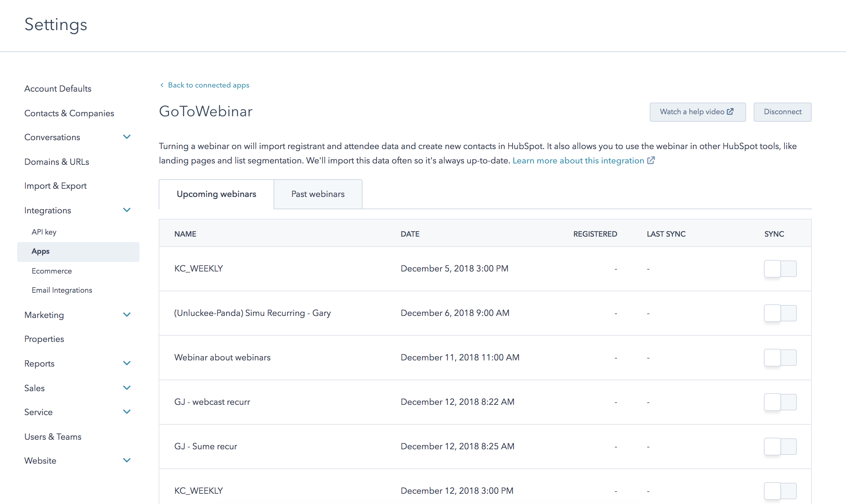The height and width of the screenshot is (504, 846).
Task: Enable sync for KC_WEEKLY December 5 webinar
Action: click(780, 269)
